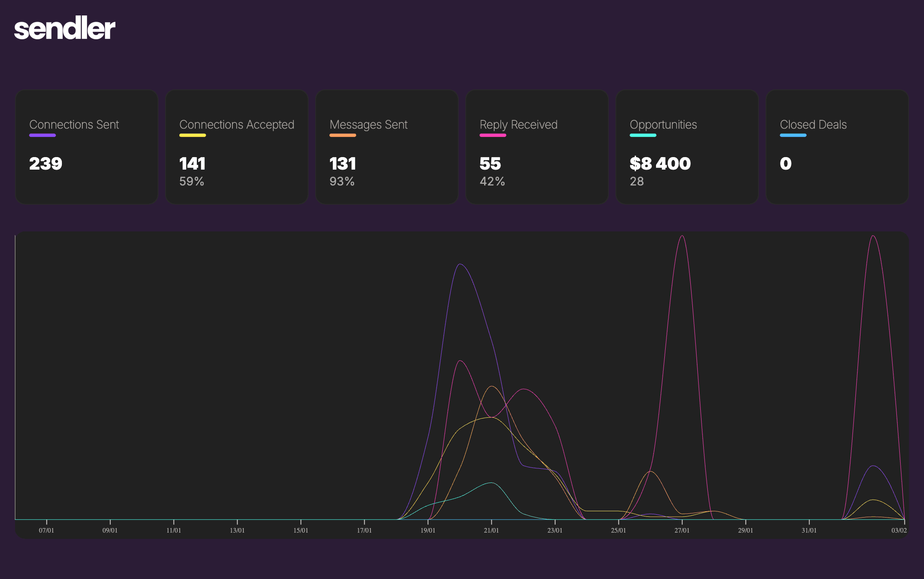Click the 23/01 axis date
Image resolution: width=924 pixels, height=579 pixels.
pos(555,531)
